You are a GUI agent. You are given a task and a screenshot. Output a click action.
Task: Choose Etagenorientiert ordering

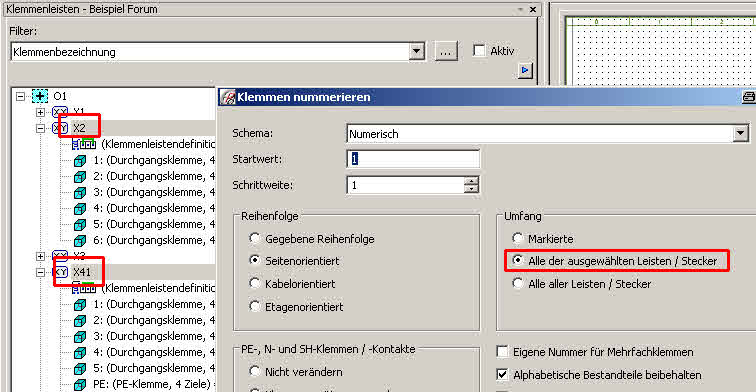pyautogui.click(x=255, y=306)
